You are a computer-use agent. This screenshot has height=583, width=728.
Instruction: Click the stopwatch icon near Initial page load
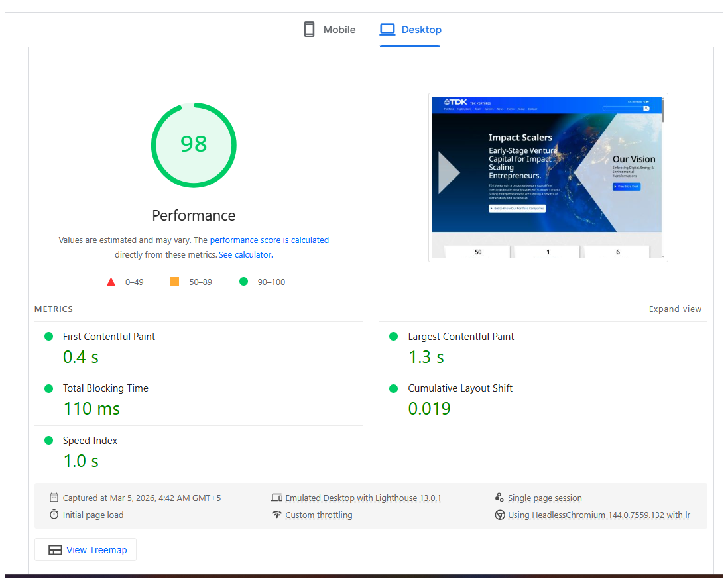coord(54,515)
